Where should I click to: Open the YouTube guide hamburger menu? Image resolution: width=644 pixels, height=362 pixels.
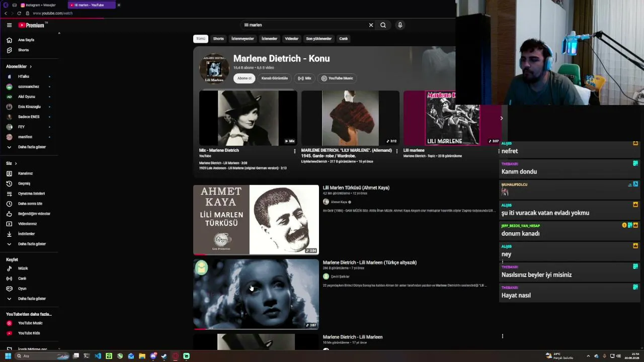(x=9, y=25)
